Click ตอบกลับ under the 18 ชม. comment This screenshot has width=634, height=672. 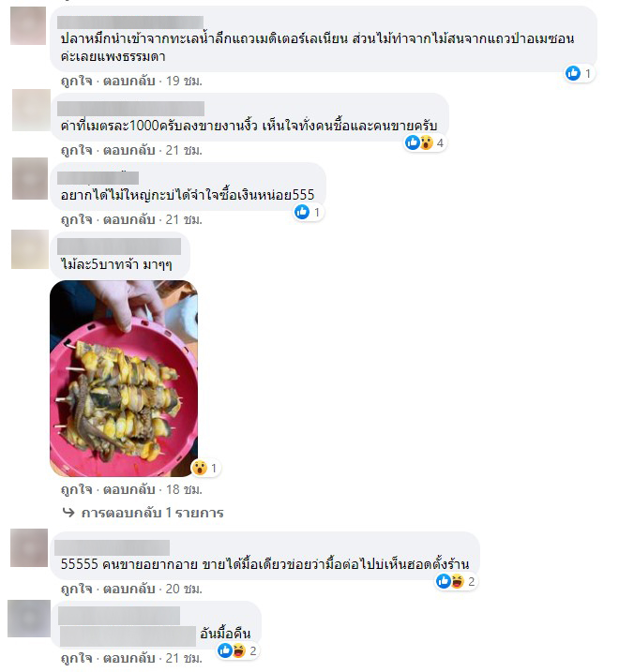point(129,489)
